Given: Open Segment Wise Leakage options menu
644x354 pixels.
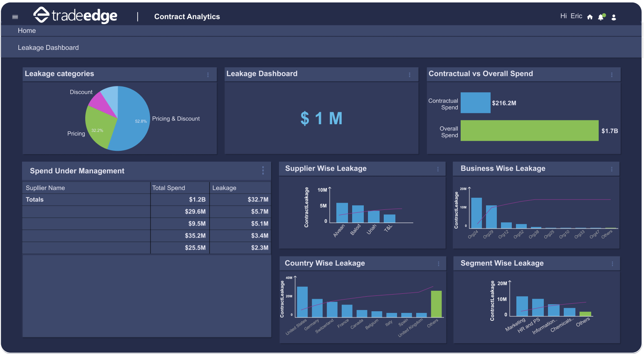Looking at the screenshot, I should 612,264.
